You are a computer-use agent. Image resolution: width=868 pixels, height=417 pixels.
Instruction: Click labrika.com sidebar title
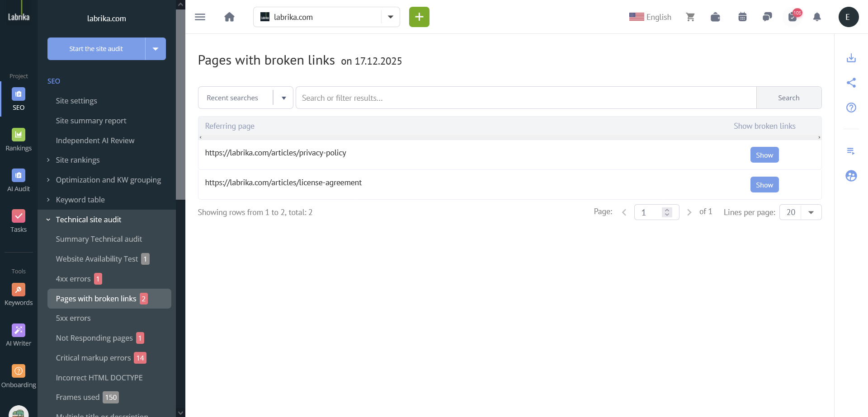tap(107, 19)
